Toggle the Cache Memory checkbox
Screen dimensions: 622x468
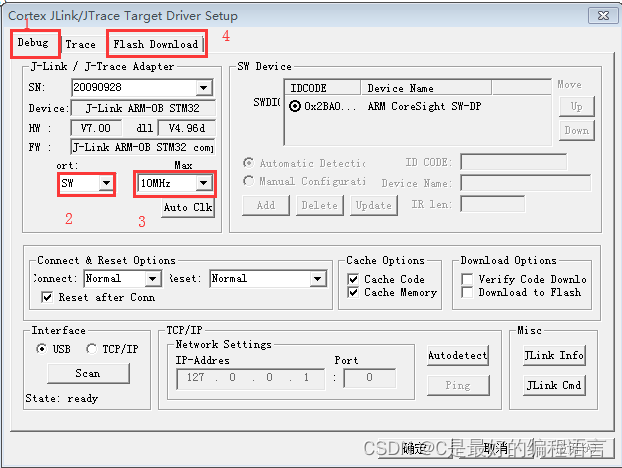pyautogui.click(x=353, y=293)
